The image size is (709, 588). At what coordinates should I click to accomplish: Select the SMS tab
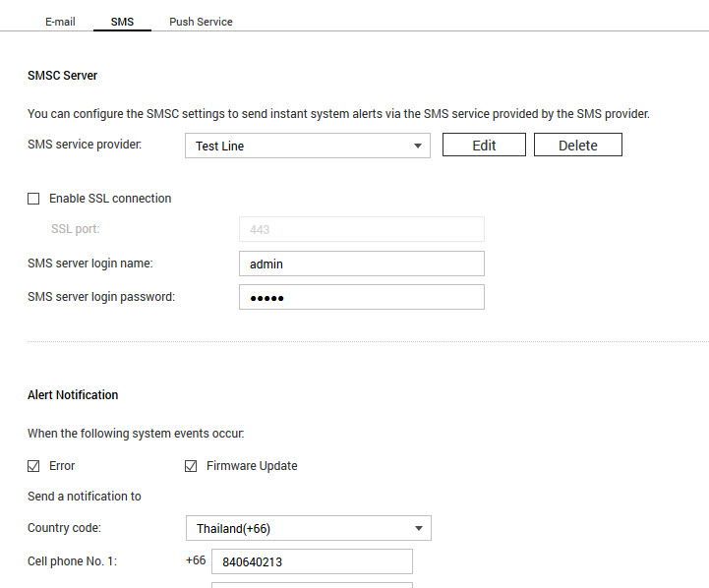tap(122, 22)
